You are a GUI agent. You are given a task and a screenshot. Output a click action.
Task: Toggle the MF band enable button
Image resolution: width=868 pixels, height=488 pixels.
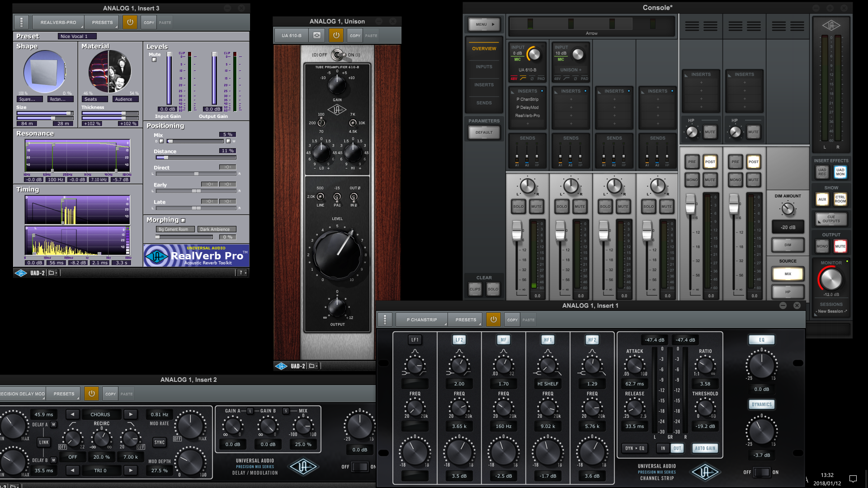pyautogui.click(x=503, y=340)
